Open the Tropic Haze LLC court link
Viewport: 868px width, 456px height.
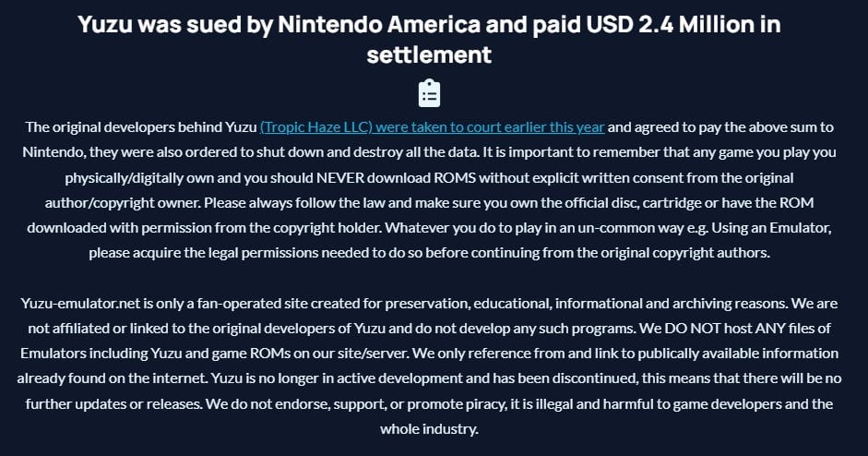(x=432, y=126)
